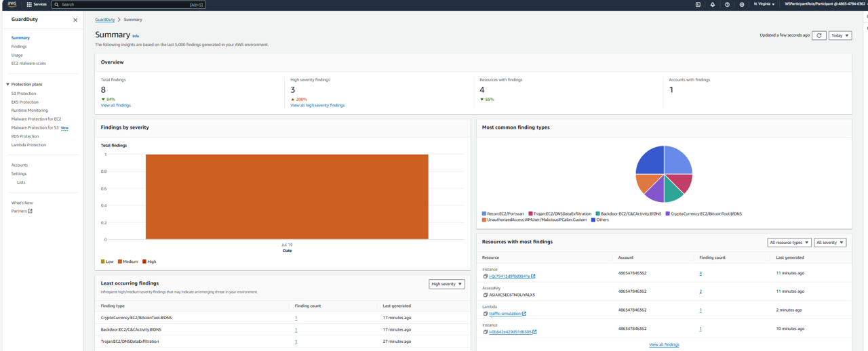Screen dimensions: 868x351
Task: Click the AWS logo in the top bar
Action: (12, 4)
